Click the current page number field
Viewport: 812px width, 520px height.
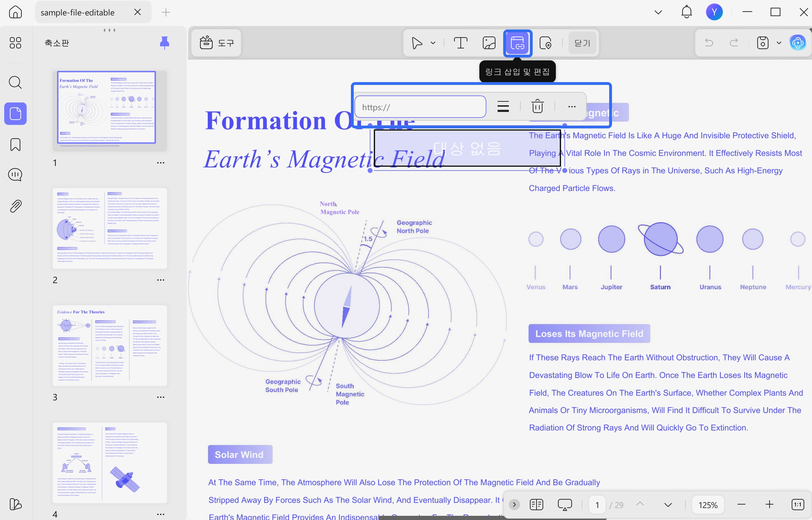(x=597, y=505)
